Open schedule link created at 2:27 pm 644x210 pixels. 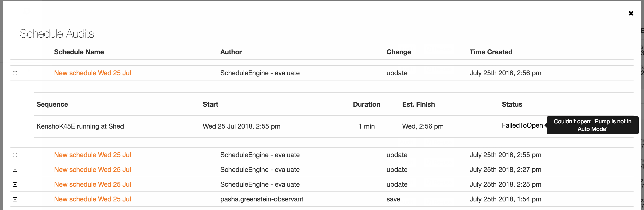pyautogui.click(x=93, y=170)
